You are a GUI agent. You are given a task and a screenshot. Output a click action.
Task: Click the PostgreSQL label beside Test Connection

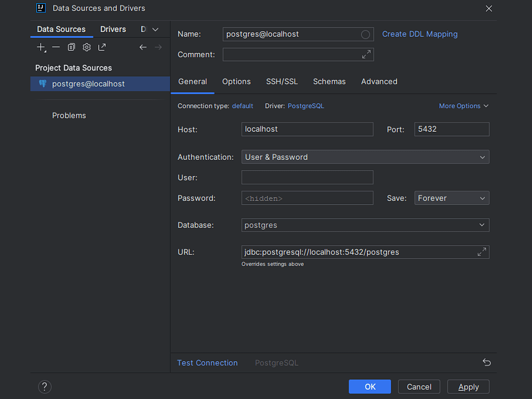click(276, 363)
